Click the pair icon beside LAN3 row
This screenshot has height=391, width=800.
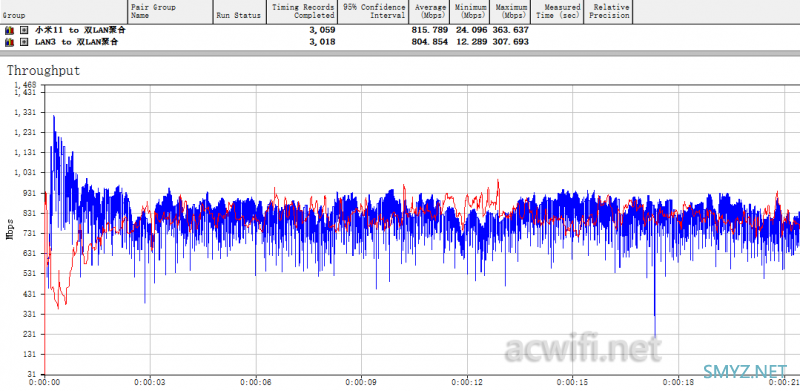pyautogui.click(x=8, y=42)
